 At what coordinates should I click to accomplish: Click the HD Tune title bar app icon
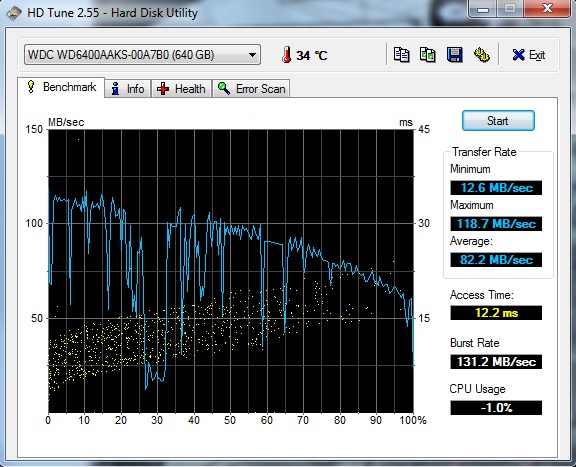click(x=14, y=14)
